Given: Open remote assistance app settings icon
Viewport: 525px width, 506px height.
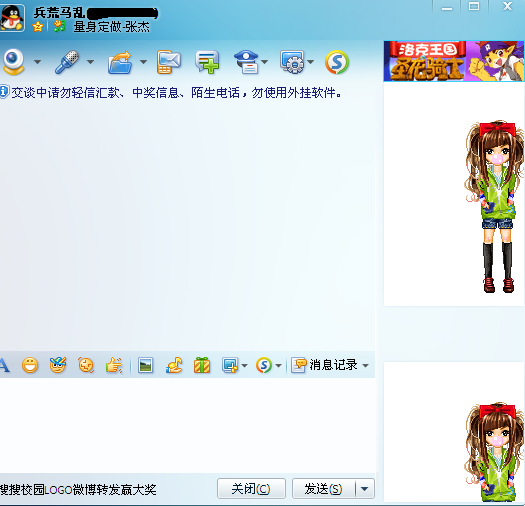Looking at the screenshot, I should (x=292, y=62).
